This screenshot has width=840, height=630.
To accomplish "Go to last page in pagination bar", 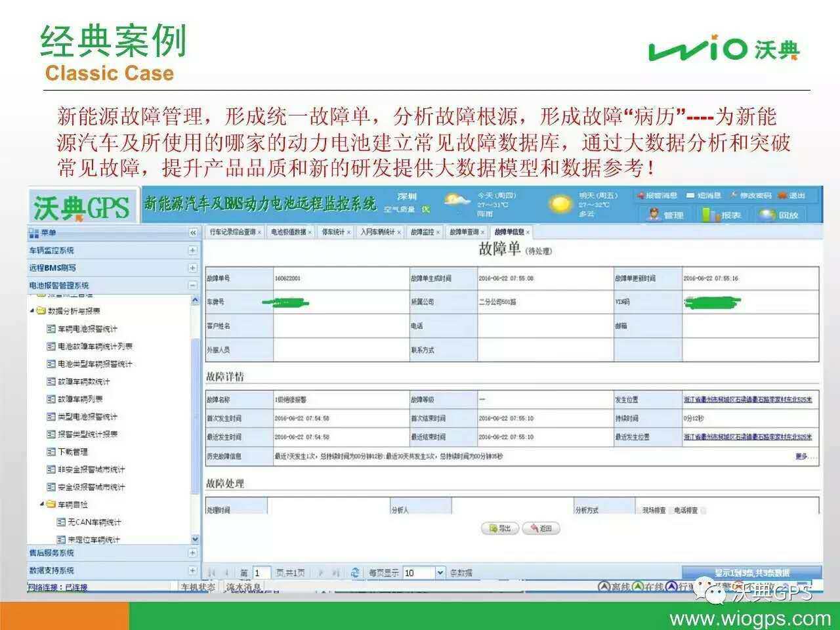I will [335, 573].
